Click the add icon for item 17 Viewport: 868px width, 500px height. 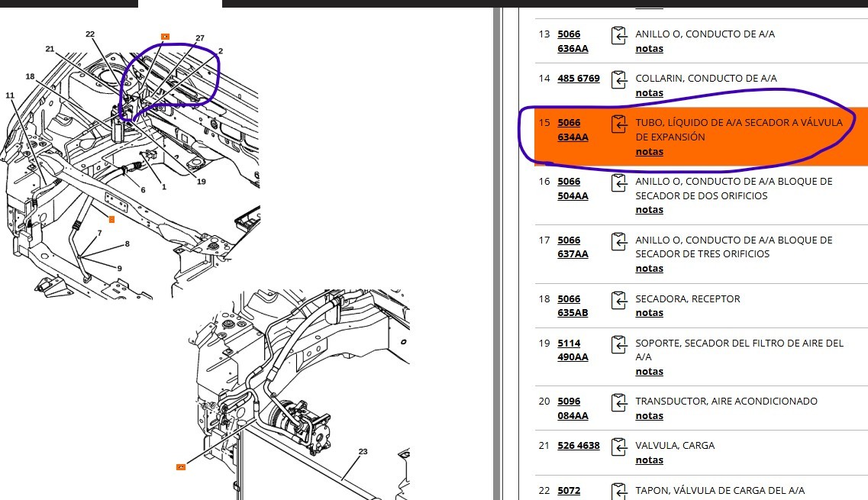pos(619,241)
